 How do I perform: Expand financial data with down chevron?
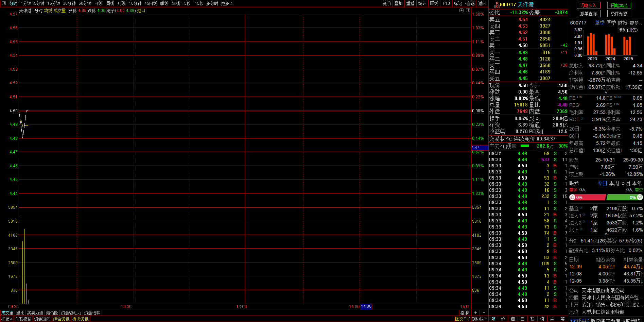point(606,92)
